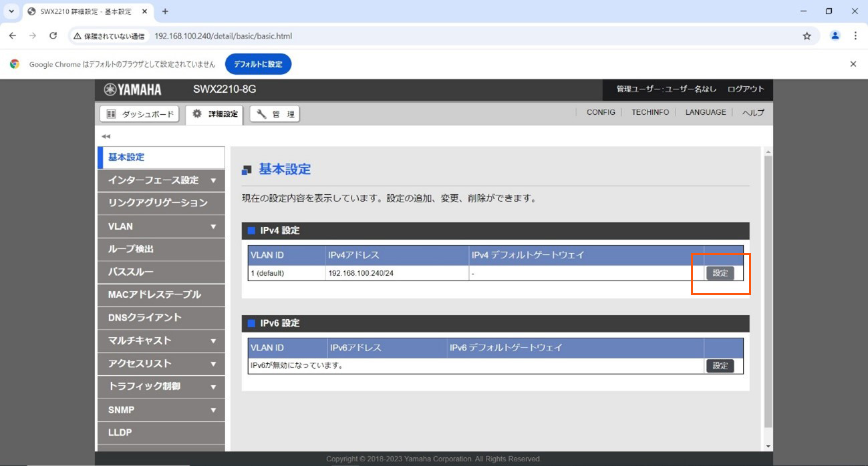Dismiss the default browser notification bar

[x=853, y=64]
